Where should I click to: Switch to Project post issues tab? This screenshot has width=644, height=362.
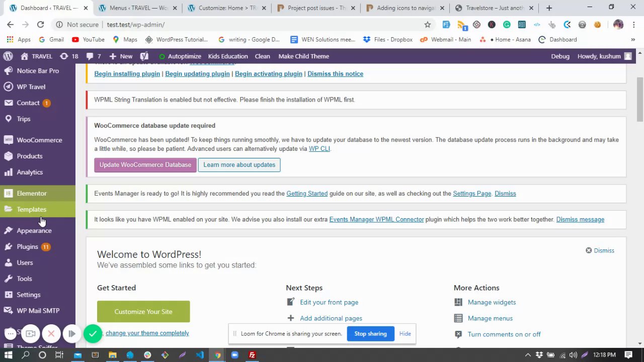tap(316, 8)
